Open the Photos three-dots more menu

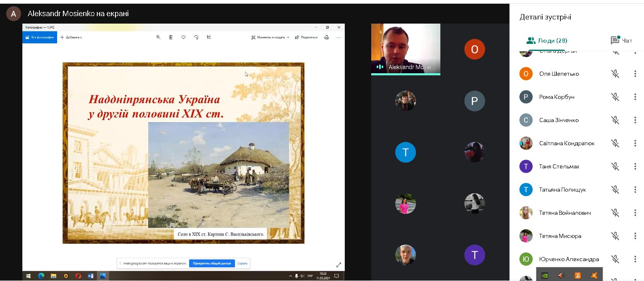pos(339,37)
